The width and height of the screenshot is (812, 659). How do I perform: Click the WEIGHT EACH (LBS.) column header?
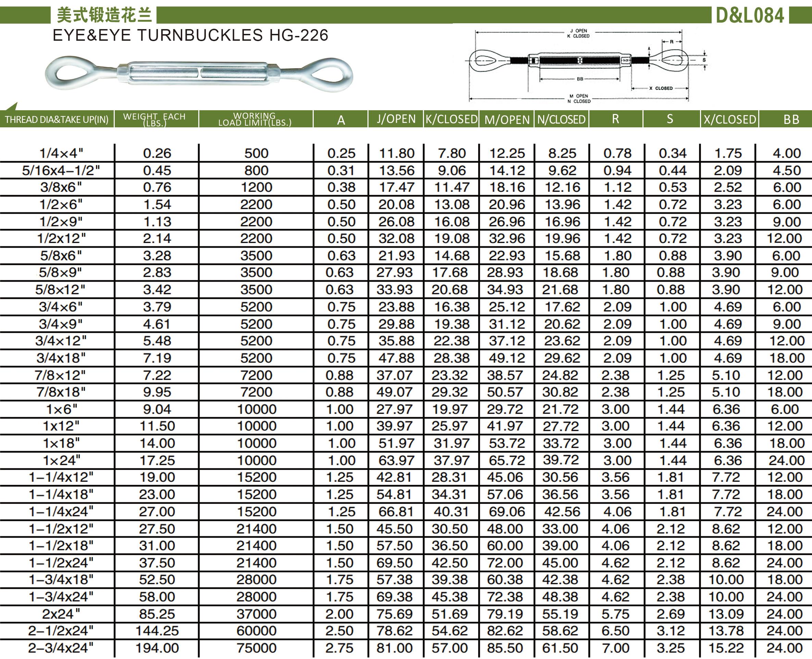click(x=154, y=119)
